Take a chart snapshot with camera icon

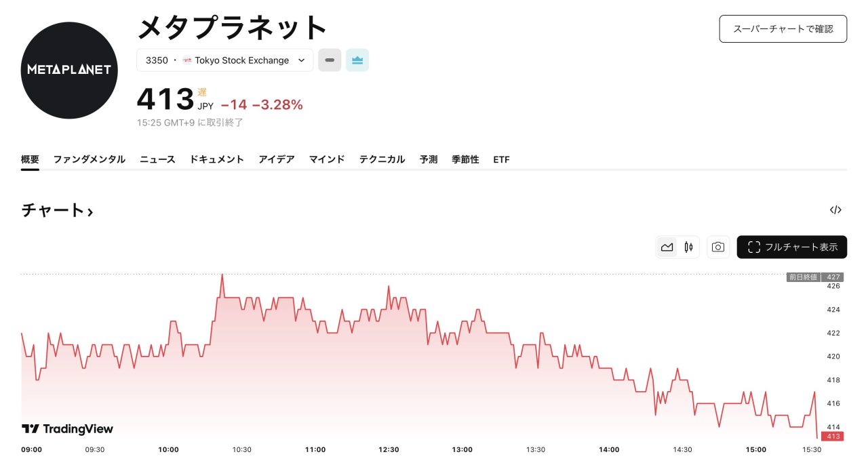pyautogui.click(x=717, y=247)
